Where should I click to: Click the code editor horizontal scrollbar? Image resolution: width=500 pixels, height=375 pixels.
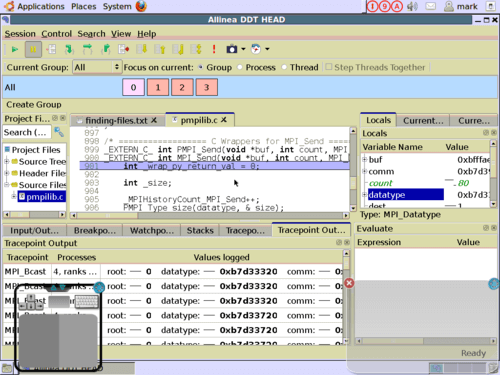click(x=210, y=215)
